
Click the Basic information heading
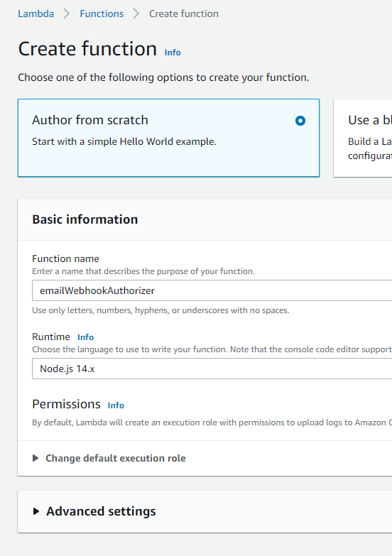pos(85,219)
